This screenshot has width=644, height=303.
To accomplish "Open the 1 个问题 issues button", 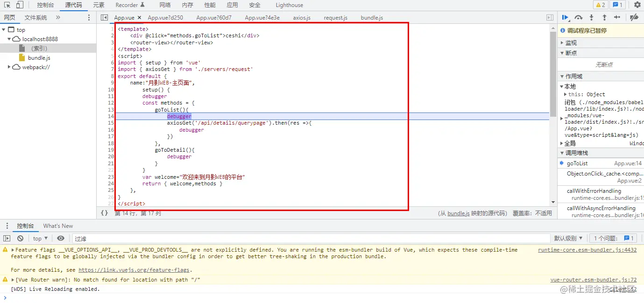I will tap(614, 238).
